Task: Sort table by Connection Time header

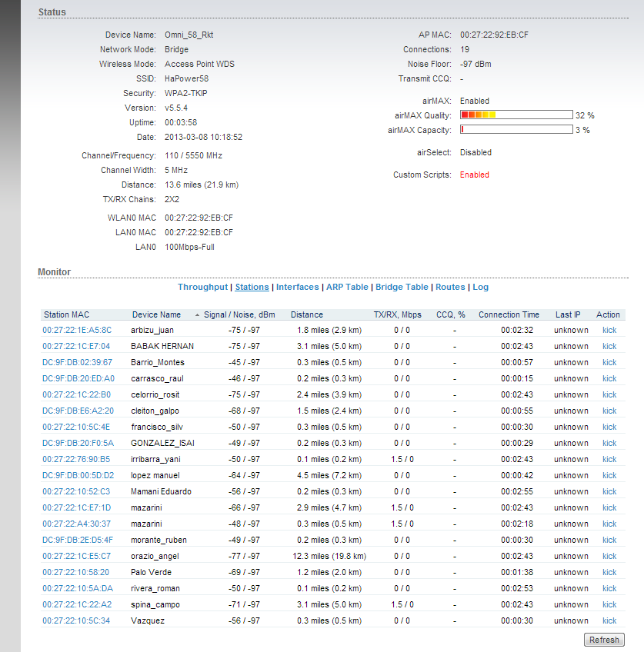Action: click(509, 314)
